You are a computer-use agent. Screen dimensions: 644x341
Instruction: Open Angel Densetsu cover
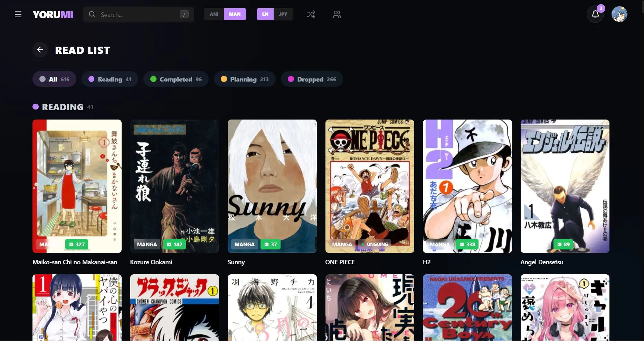click(565, 186)
